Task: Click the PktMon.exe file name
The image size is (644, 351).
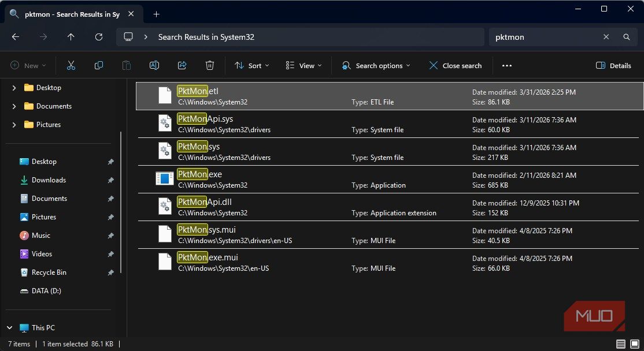Action: [199, 174]
